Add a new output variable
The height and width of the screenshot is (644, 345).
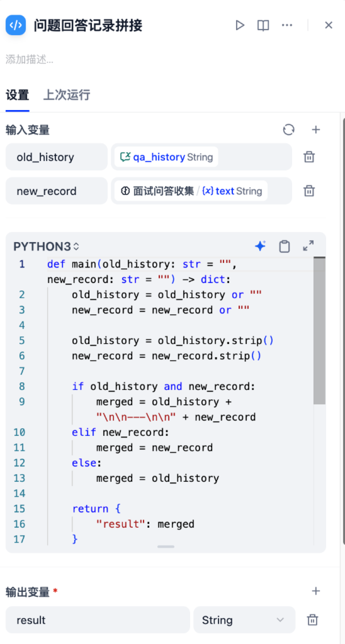point(316,591)
